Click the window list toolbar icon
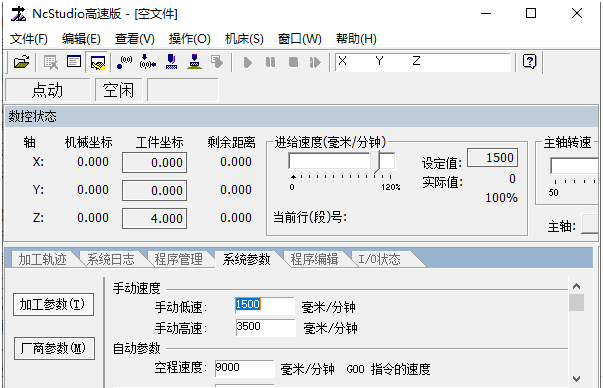The height and width of the screenshot is (388, 603). click(x=74, y=62)
